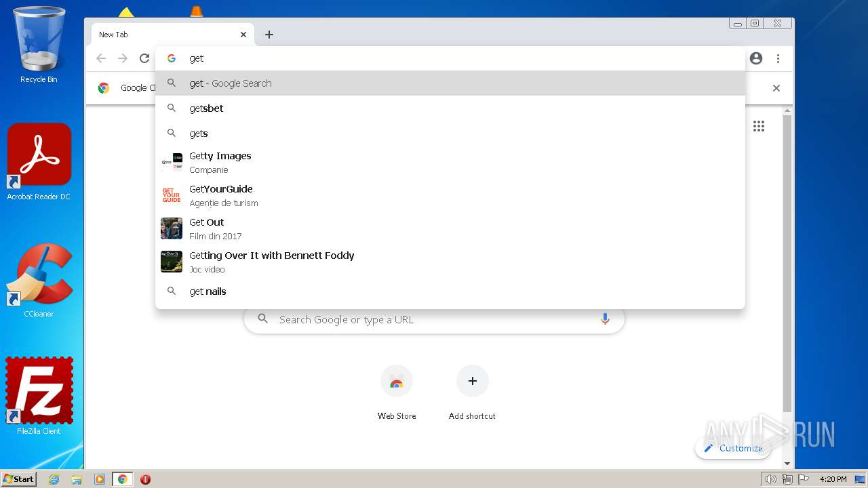Select the New Tab tab
The image size is (868, 488).
coord(173,35)
